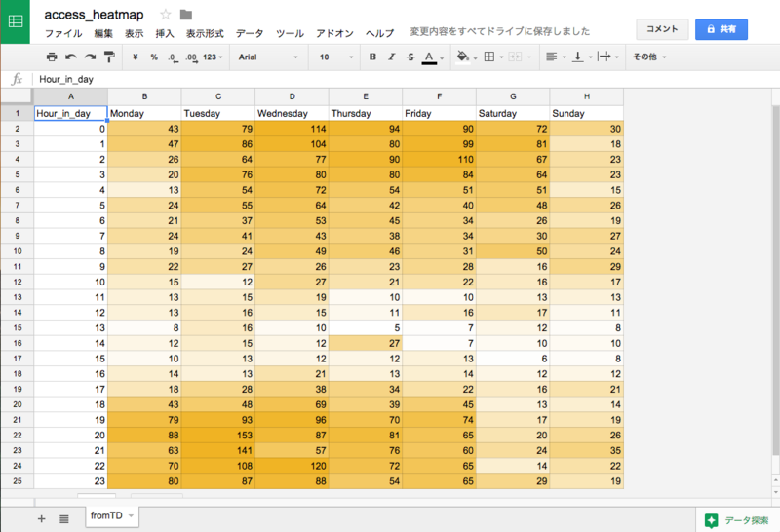
Task: Click the saved-to-Drive status text
Action: (x=500, y=31)
